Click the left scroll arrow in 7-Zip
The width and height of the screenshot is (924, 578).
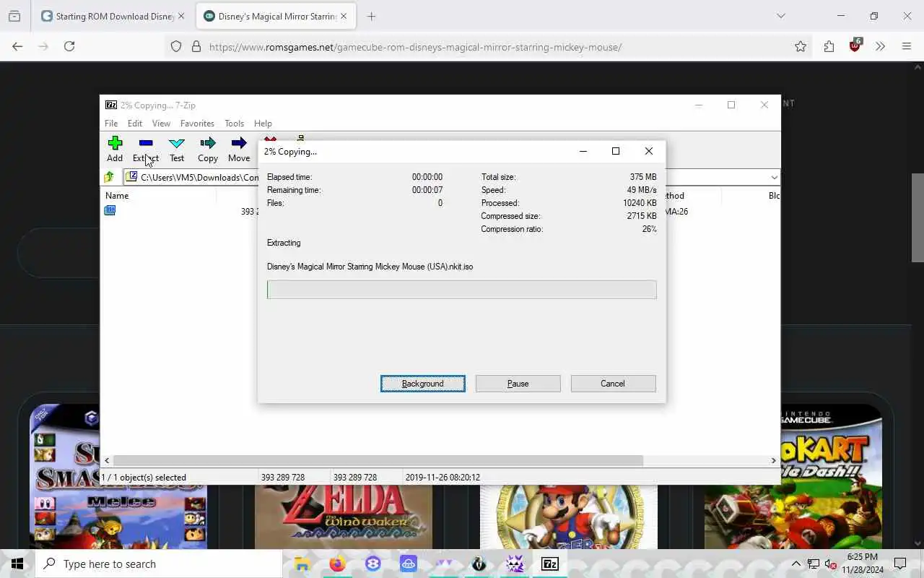point(107,460)
